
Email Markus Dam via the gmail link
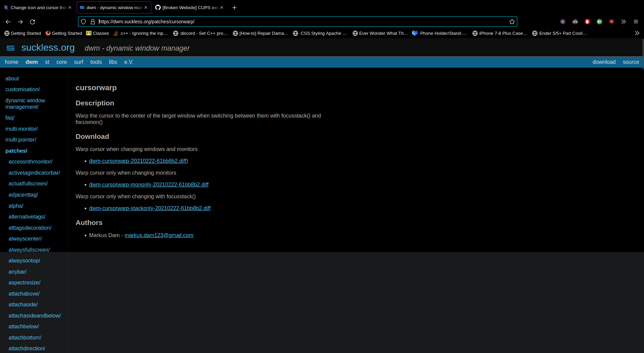click(x=159, y=235)
